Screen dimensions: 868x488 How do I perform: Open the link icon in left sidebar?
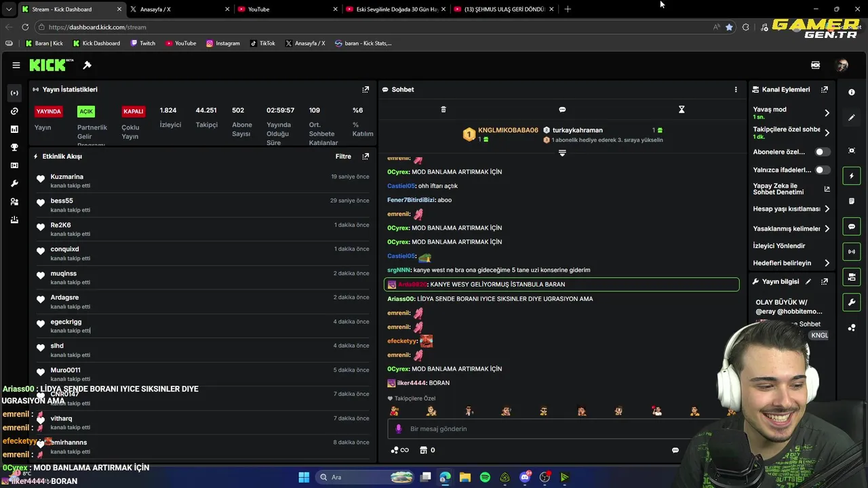pyautogui.click(x=14, y=111)
